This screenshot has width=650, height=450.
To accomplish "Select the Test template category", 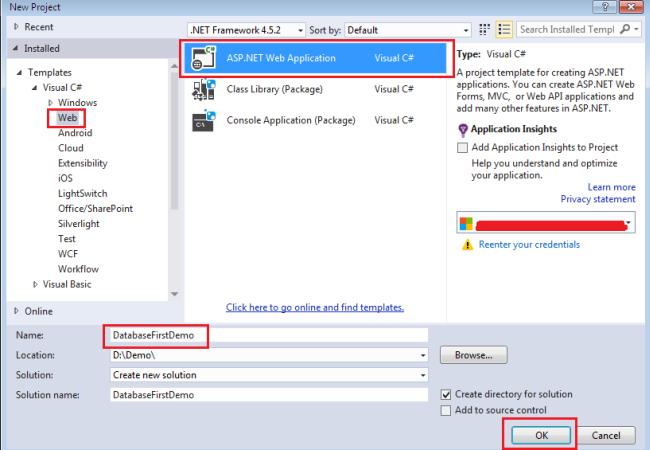I will pos(67,239).
